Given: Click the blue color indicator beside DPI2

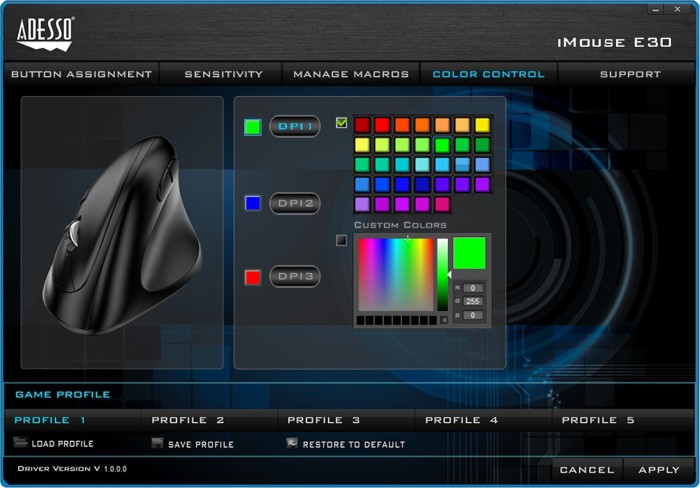Looking at the screenshot, I should tap(252, 203).
